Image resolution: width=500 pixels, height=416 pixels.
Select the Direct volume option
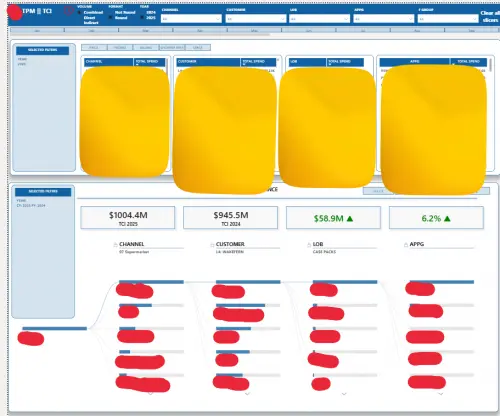pyautogui.click(x=89, y=18)
